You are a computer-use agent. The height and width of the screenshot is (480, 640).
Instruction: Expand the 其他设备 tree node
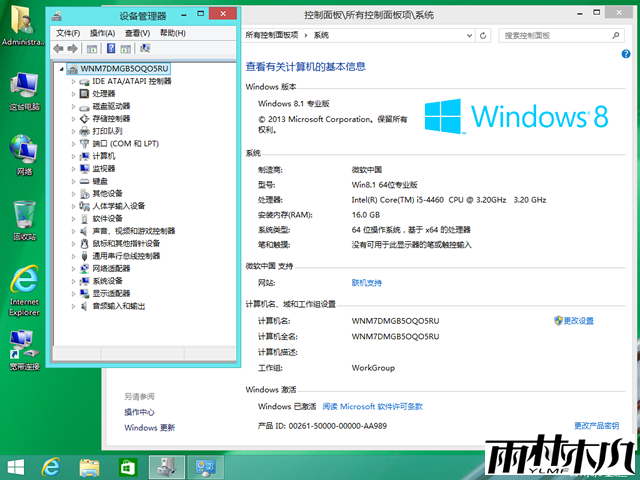point(73,194)
